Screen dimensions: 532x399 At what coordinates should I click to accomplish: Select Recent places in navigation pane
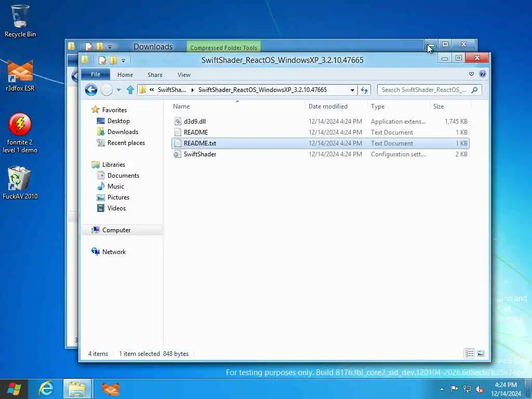click(126, 143)
